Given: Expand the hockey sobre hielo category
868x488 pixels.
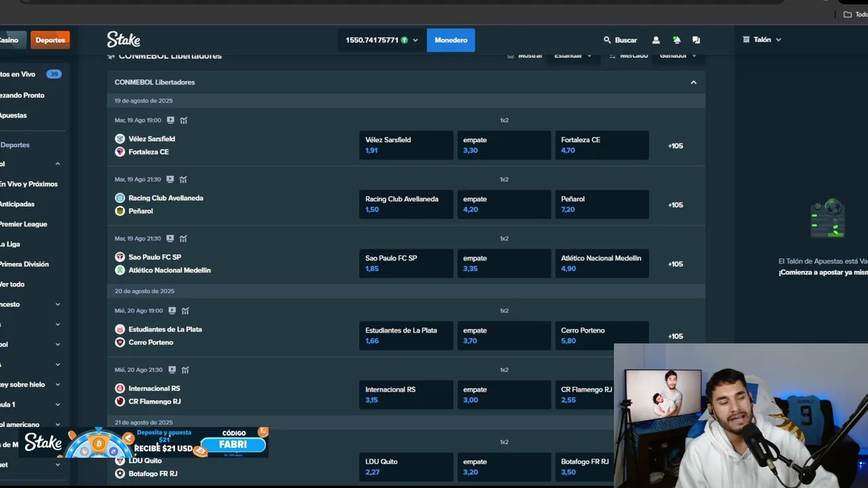Looking at the screenshot, I should 58,384.
